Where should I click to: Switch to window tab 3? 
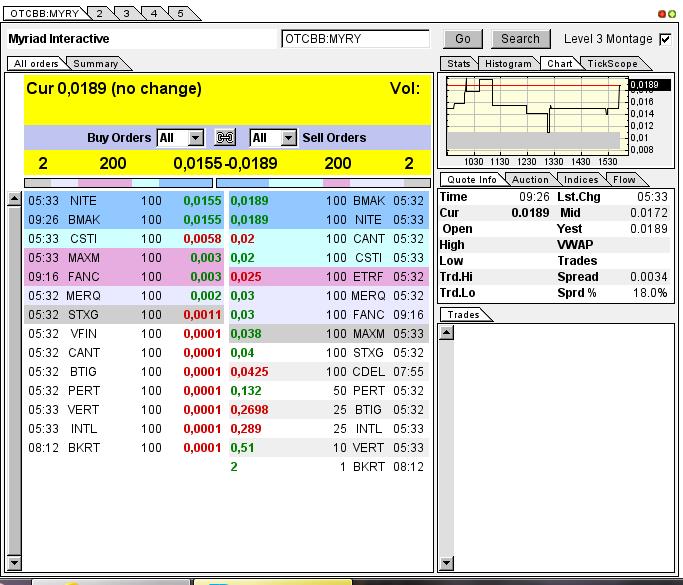pyautogui.click(x=126, y=14)
